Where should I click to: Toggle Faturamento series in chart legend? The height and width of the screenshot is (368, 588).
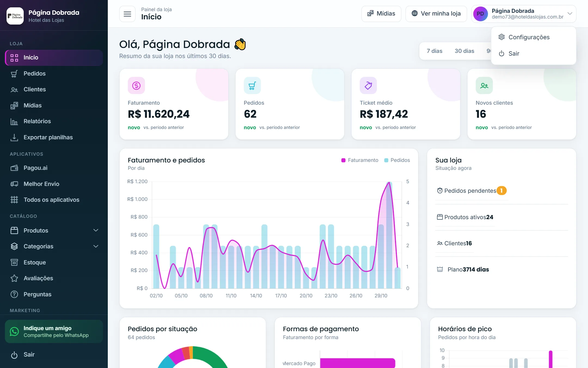click(x=360, y=160)
